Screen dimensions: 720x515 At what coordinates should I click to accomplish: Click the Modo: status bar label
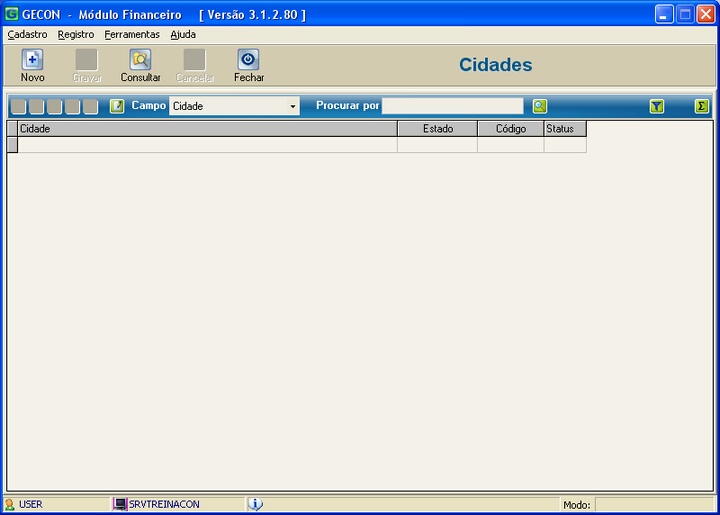(x=577, y=505)
